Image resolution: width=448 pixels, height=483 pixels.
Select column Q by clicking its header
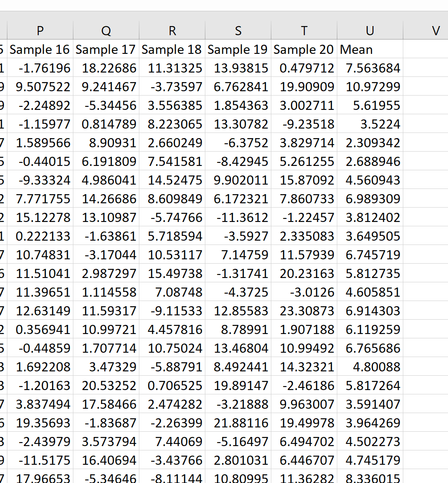[x=105, y=31]
